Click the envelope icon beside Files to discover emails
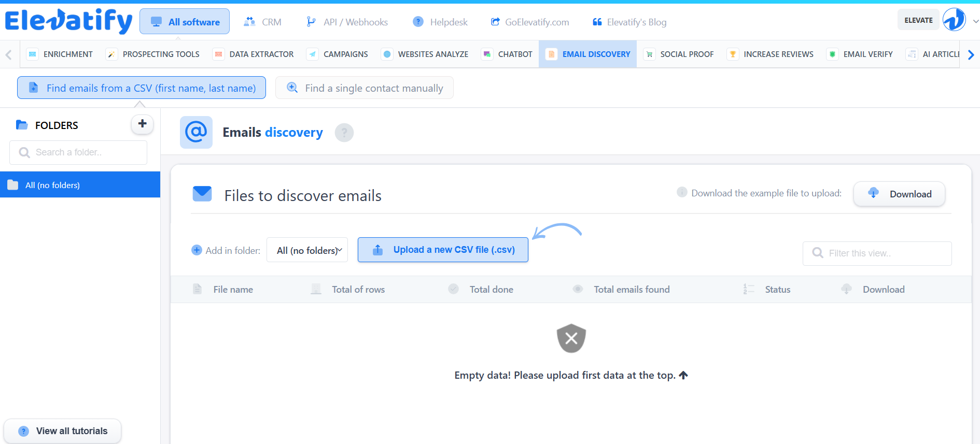This screenshot has height=444, width=980. [x=202, y=194]
